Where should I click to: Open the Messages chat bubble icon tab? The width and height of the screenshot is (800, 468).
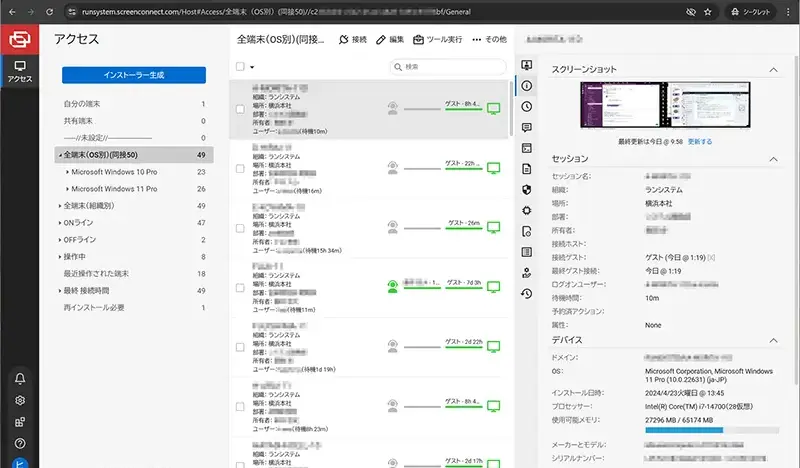[526, 127]
